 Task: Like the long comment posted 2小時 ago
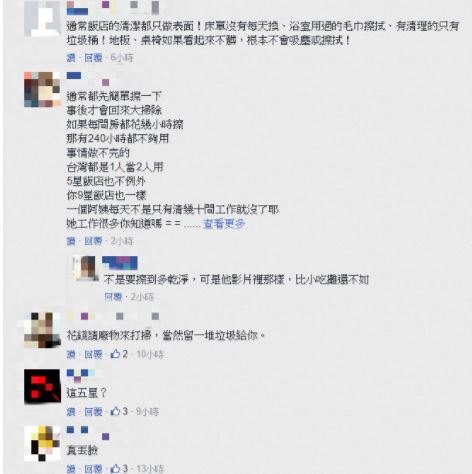pyautogui.click(x=71, y=241)
